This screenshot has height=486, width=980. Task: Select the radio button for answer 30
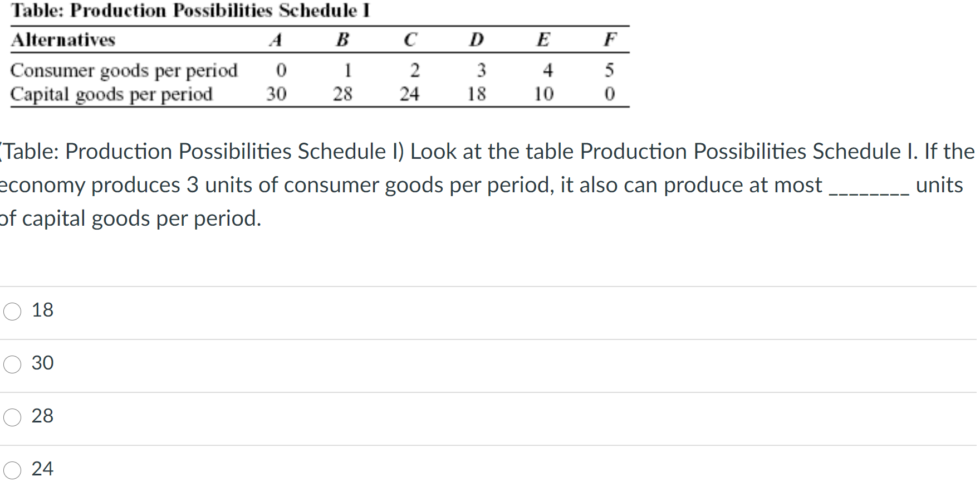point(12,364)
